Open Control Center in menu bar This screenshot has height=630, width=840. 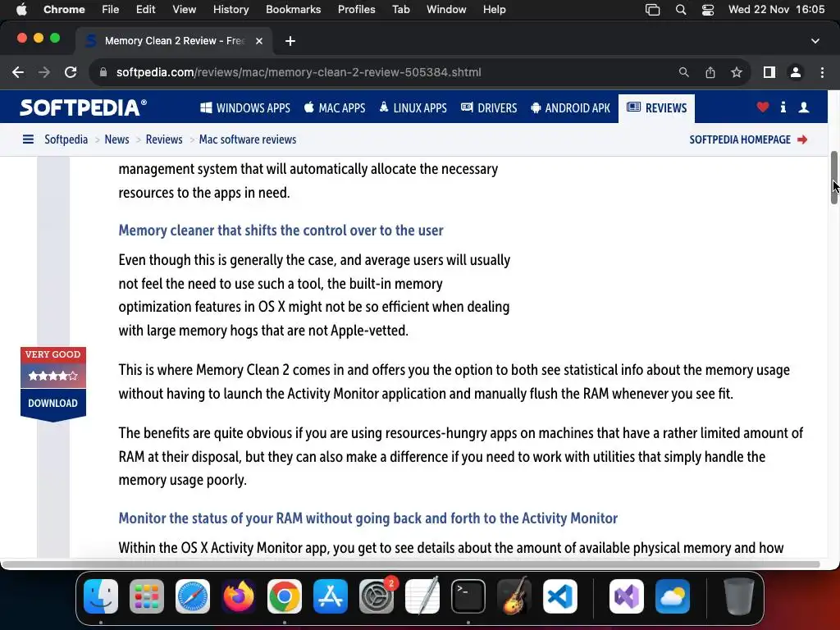(708, 10)
